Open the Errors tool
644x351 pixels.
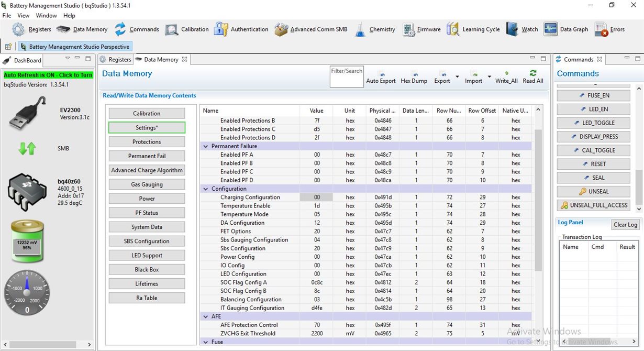tap(610, 29)
